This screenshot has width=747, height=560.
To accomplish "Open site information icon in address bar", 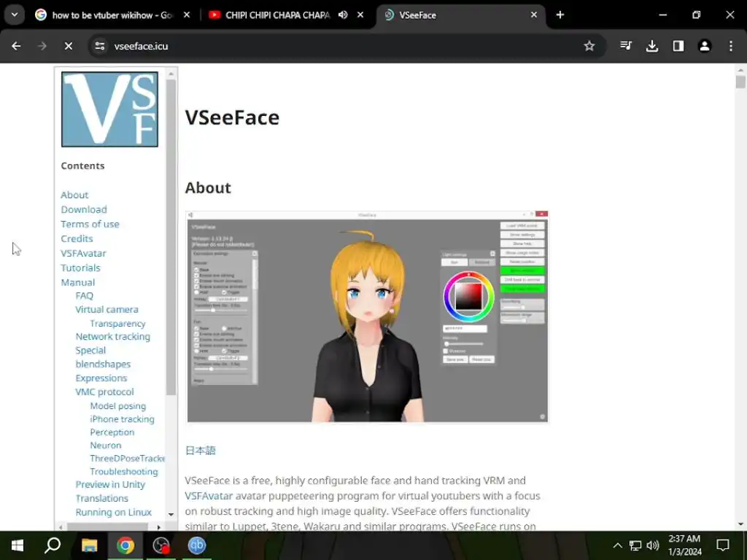I will tap(99, 46).
